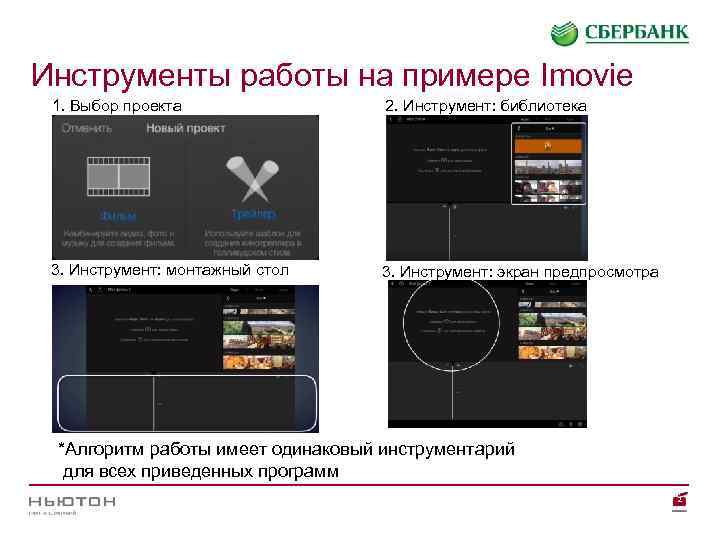
Task: Click the caption 2. Инструмент: библиотека
Action: coord(486,106)
